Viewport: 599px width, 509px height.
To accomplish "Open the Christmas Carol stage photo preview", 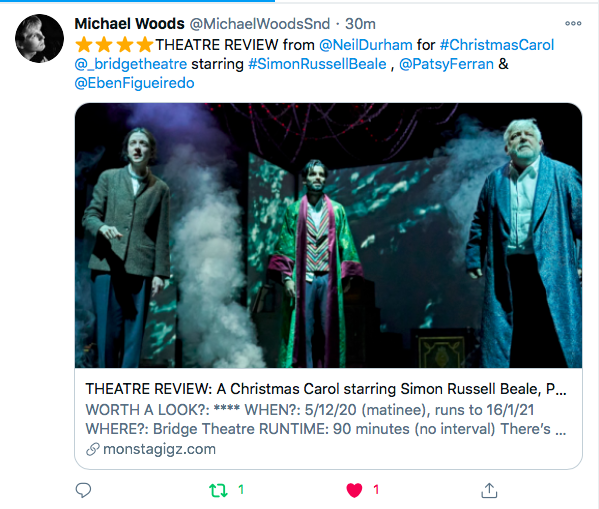I will coord(329,235).
